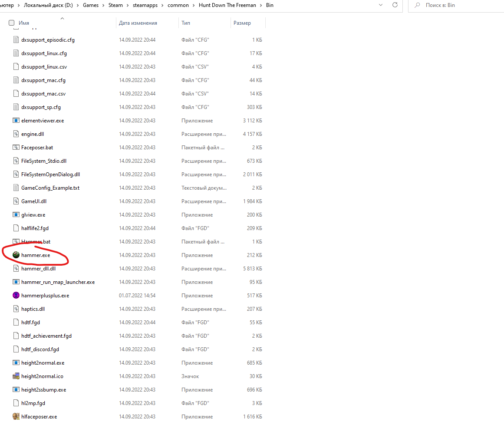
Task: Click the 01.07.2022 14:54 date cell
Action: (137, 296)
